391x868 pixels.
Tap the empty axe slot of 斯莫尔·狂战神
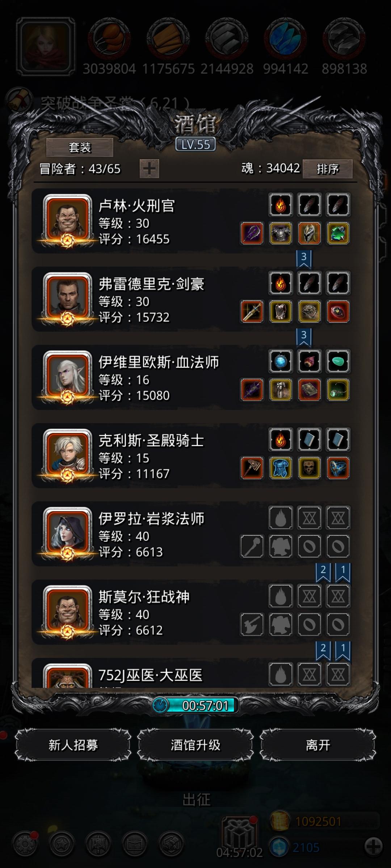252,624
